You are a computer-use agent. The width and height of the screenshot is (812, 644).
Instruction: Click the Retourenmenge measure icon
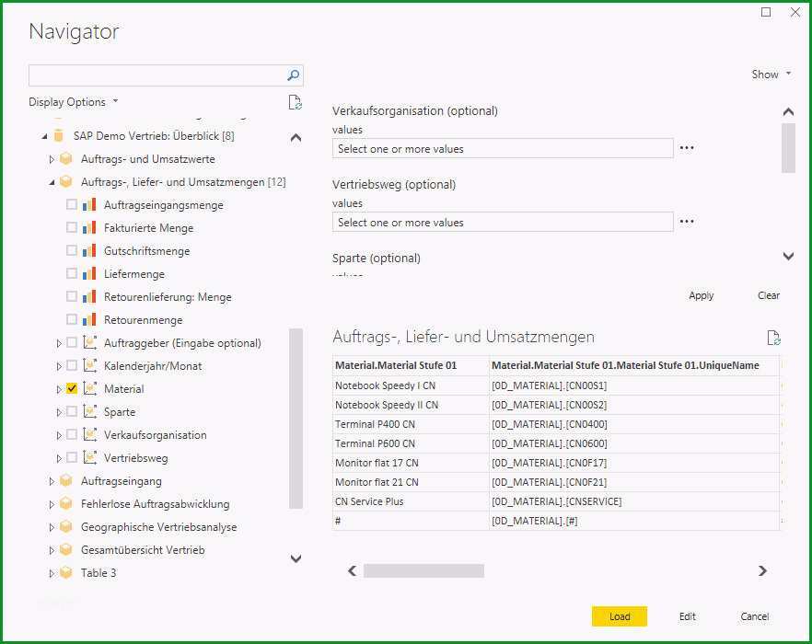pyautogui.click(x=89, y=319)
